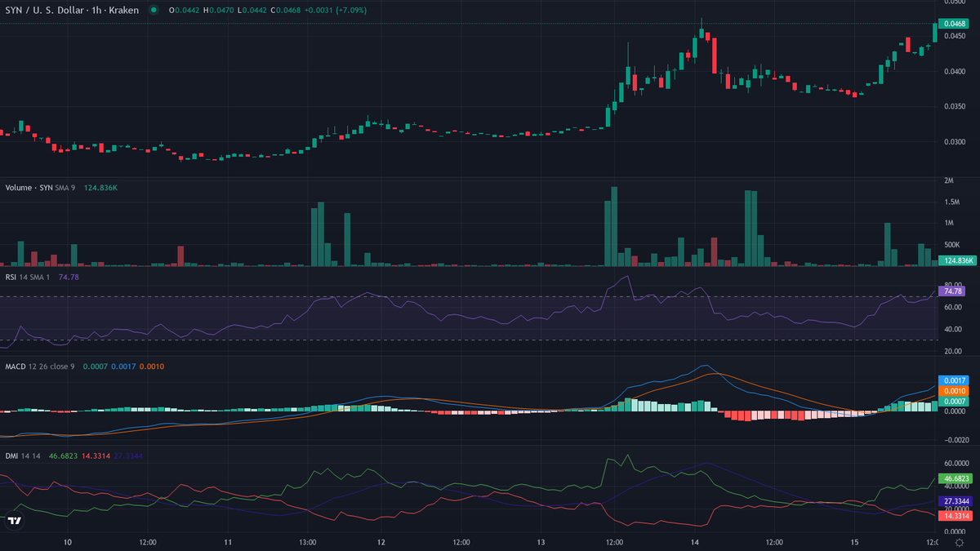Screen dimensions: 980x551
Task: Click the 20.00 RSI axis label
Action: click(952, 351)
